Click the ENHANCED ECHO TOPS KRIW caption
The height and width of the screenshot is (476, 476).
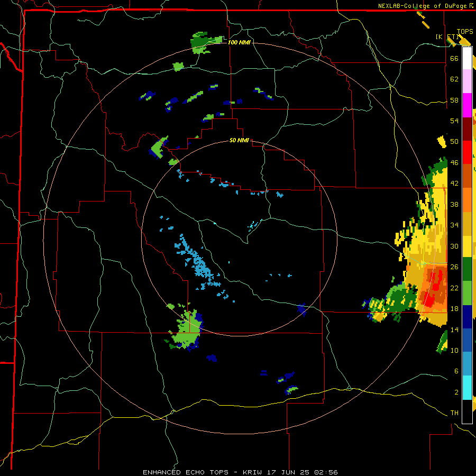pyautogui.click(x=240, y=472)
